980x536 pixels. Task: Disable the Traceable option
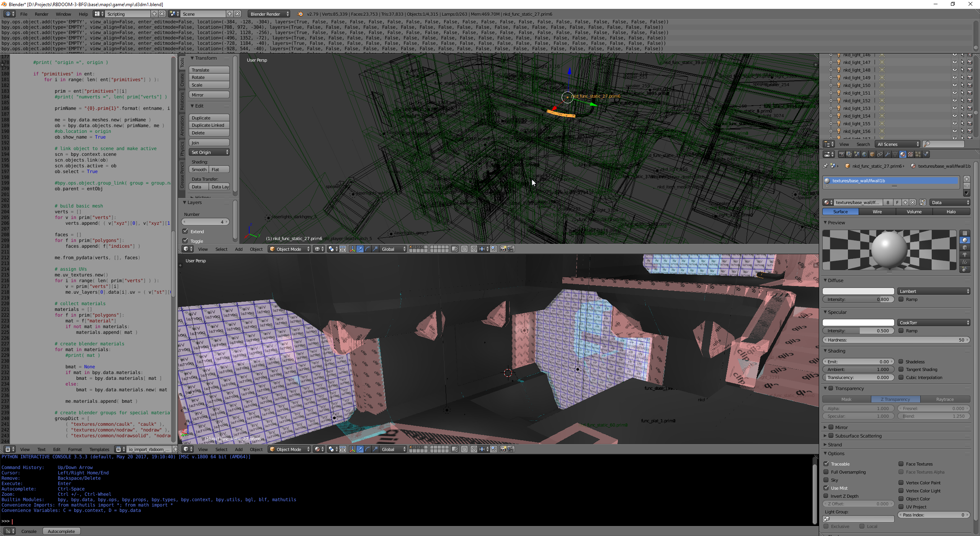coord(826,464)
